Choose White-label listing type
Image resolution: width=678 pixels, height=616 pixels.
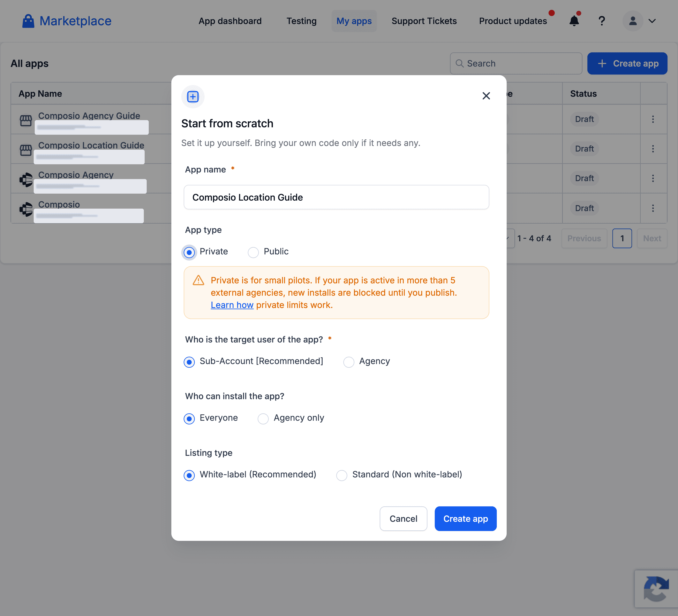tap(189, 475)
